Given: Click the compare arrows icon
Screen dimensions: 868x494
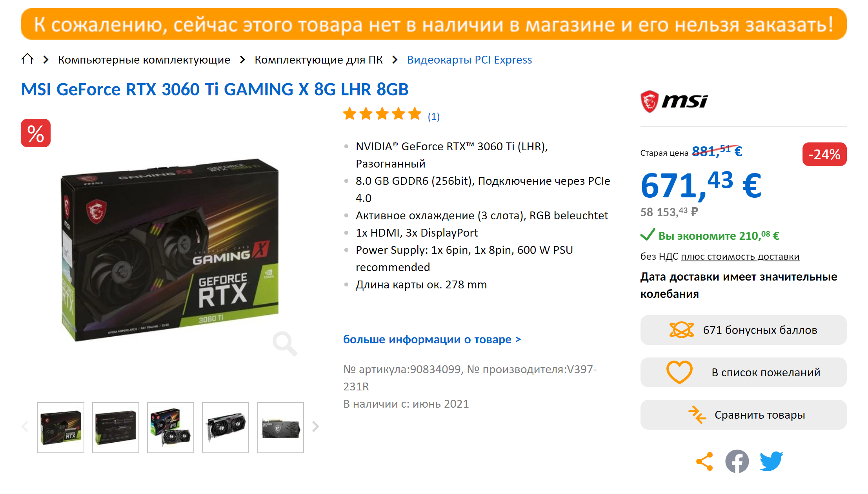Looking at the screenshot, I should point(697,415).
